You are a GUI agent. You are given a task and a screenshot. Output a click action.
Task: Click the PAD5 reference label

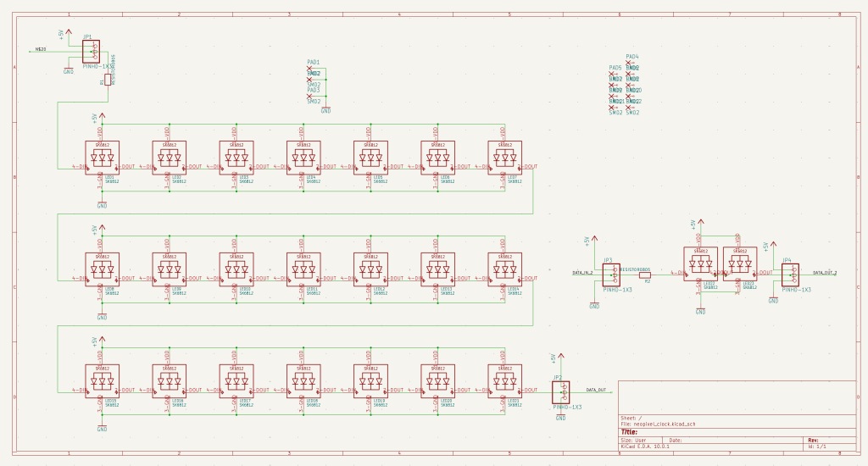615,68
